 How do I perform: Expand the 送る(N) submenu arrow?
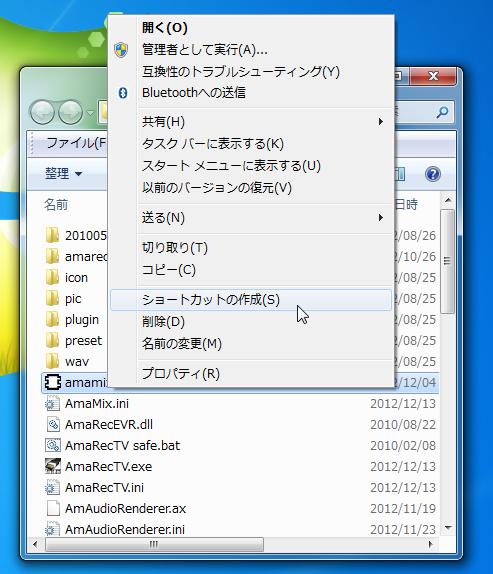point(381,218)
